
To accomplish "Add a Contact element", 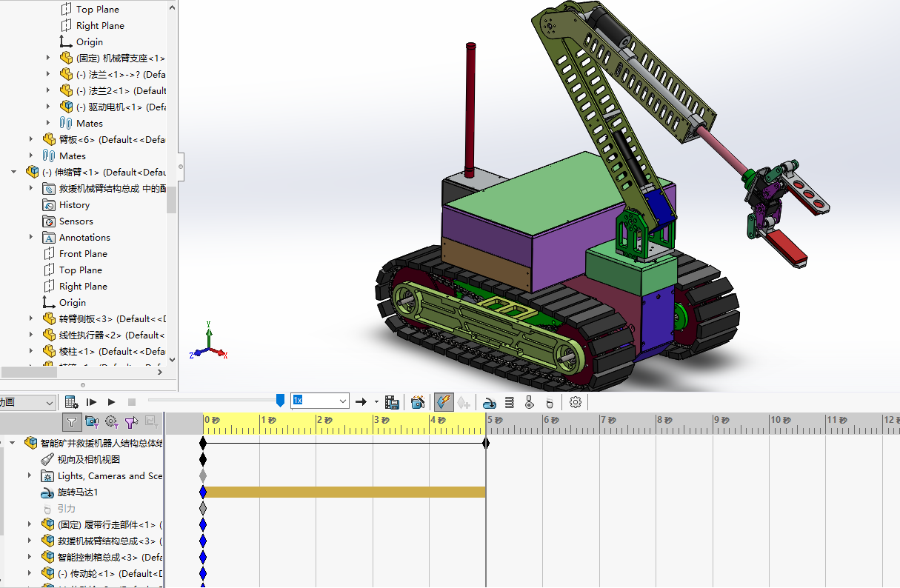I will (x=529, y=402).
